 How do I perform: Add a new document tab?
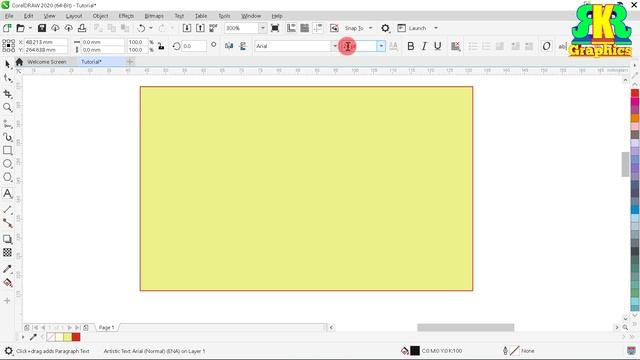[x=129, y=62]
